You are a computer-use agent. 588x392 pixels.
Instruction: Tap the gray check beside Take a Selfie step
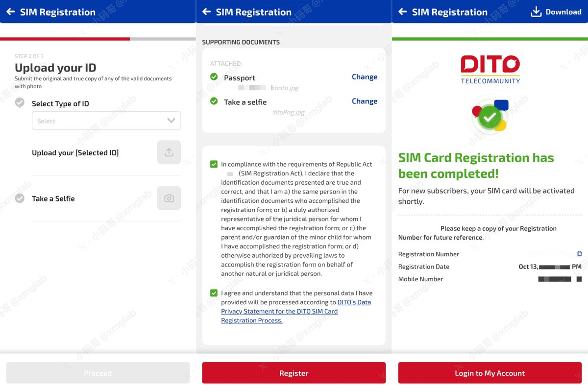coord(20,198)
